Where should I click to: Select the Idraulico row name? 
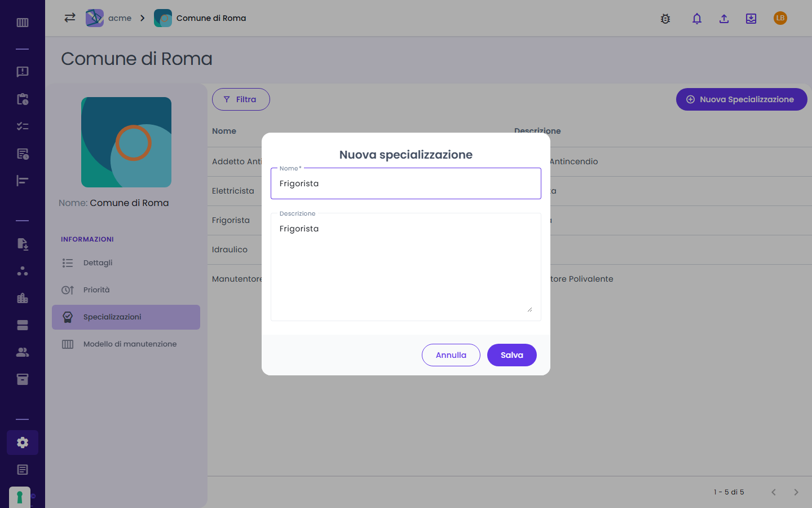point(230,249)
